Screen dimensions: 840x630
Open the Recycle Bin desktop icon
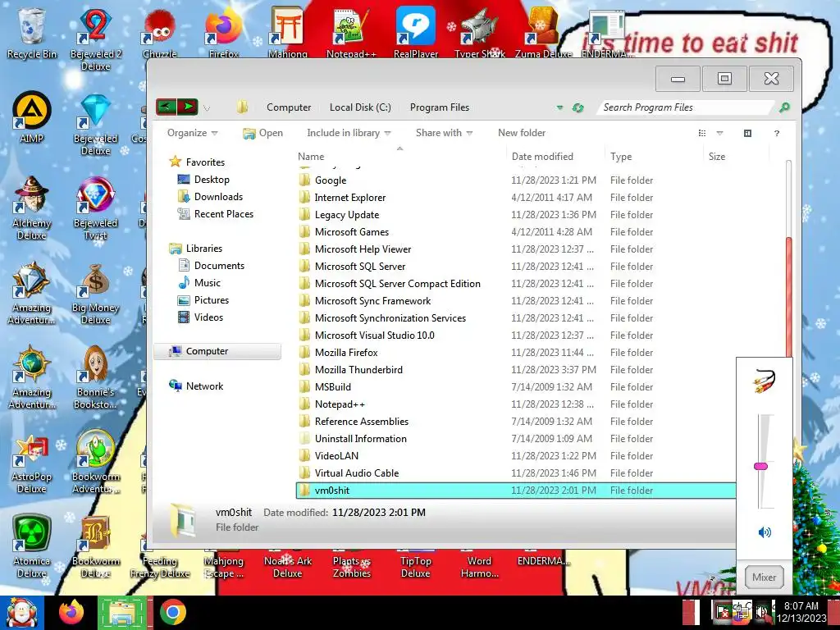(32, 33)
